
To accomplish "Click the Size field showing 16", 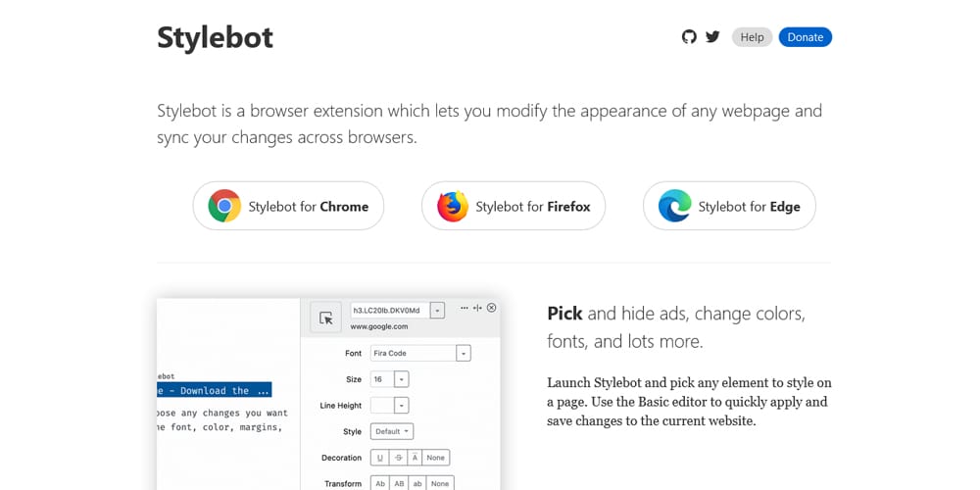I will (x=382, y=379).
